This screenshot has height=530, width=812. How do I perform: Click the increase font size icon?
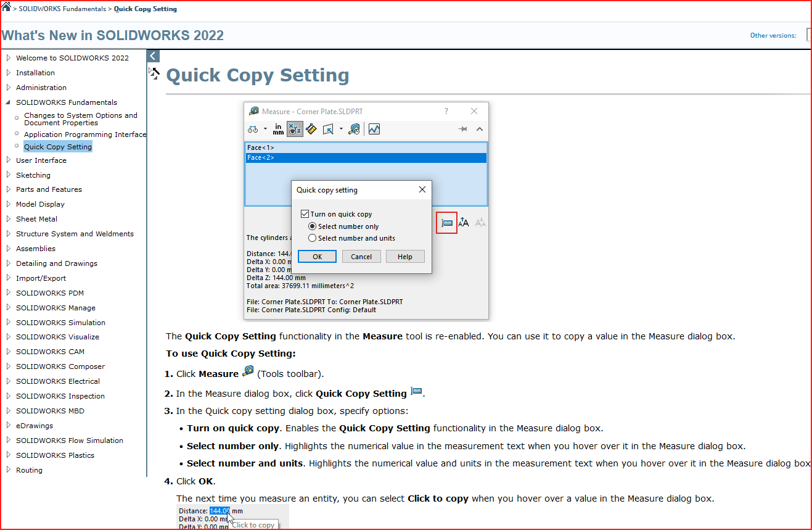464,223
